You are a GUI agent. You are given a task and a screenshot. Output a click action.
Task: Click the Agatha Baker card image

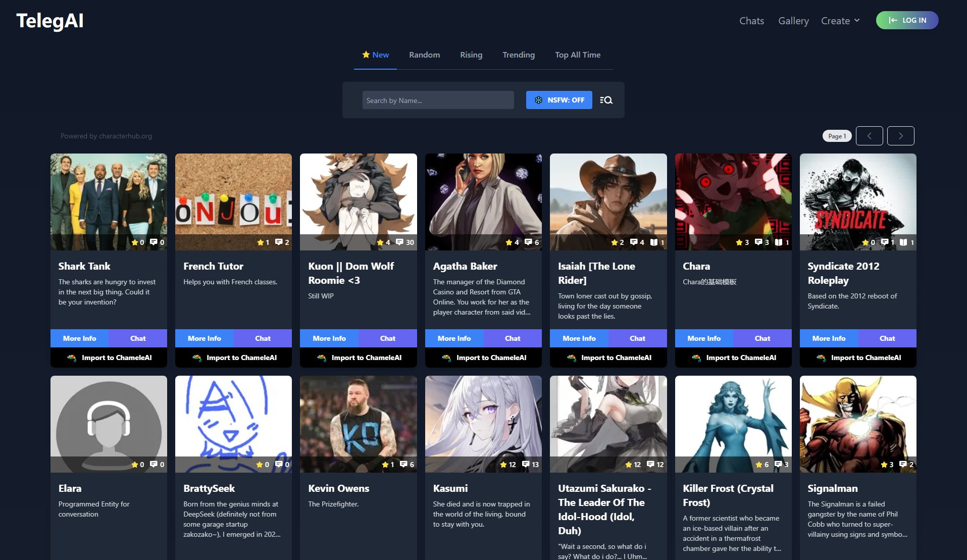click(483, 201)
